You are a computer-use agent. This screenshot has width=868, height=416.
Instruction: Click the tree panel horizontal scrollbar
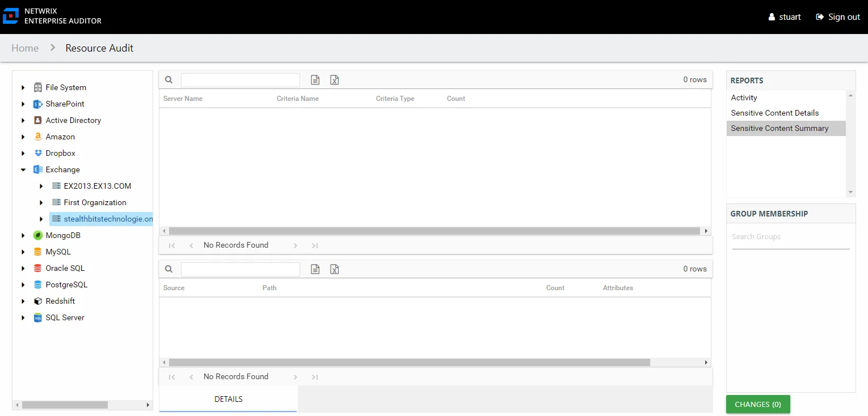click(x=65, y=405)
